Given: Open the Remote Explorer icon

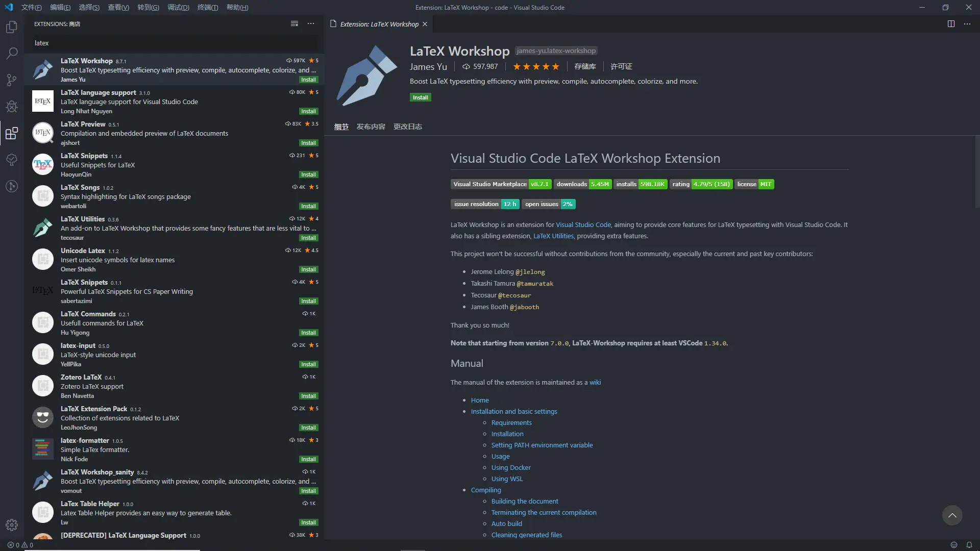Looking at the screenshot, I should tap(11, 186).
